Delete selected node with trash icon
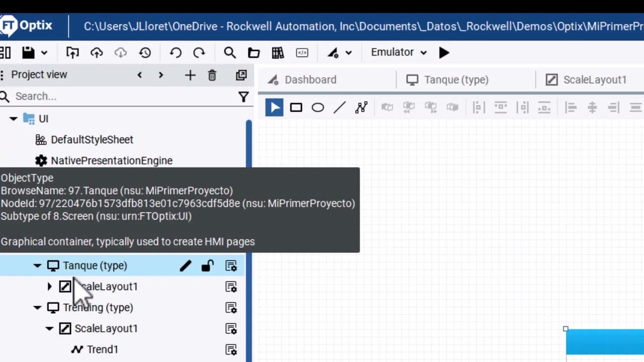644x362 pixels. pos(212,75)
